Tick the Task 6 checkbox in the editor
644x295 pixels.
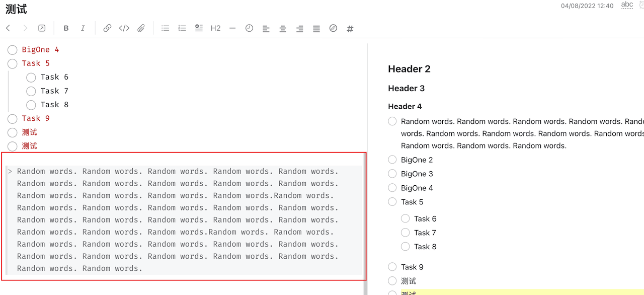point(31,77)
